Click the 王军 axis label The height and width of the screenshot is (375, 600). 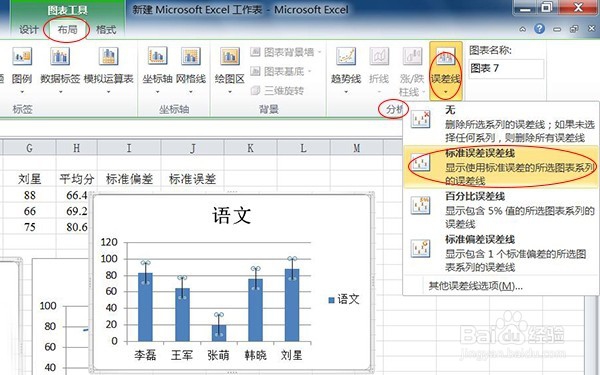click(182, 355)
